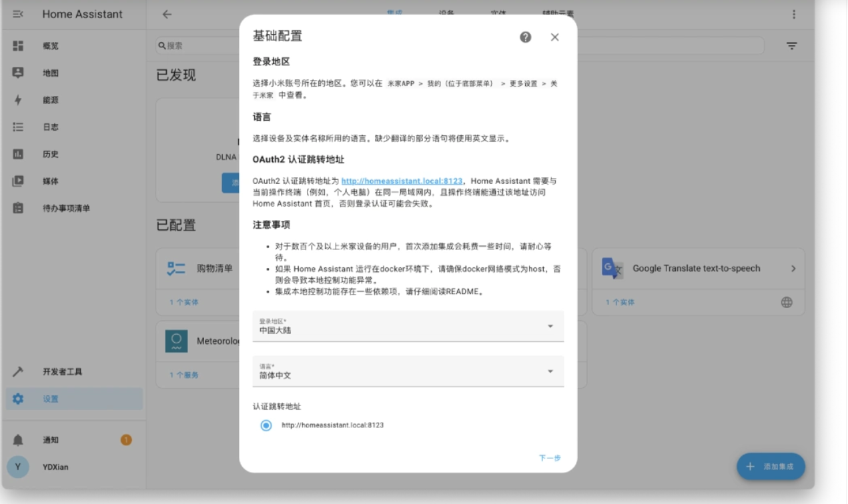Click the Meteorologisk integration logo

tap(176, 341)
